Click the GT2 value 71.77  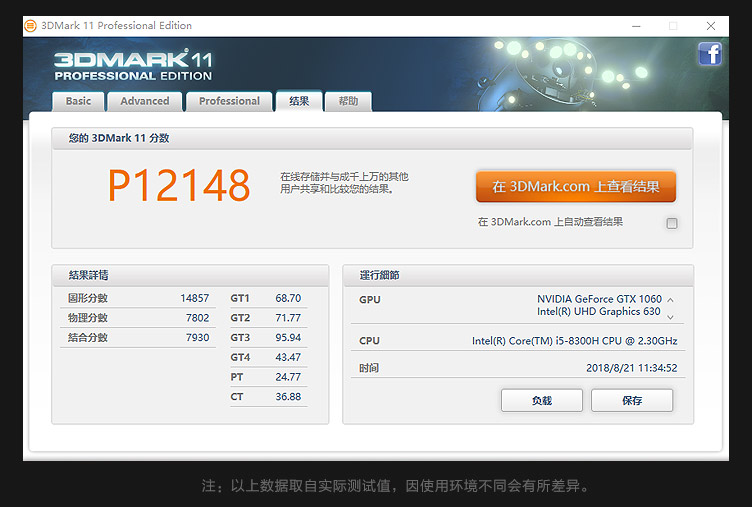(288, 318)
